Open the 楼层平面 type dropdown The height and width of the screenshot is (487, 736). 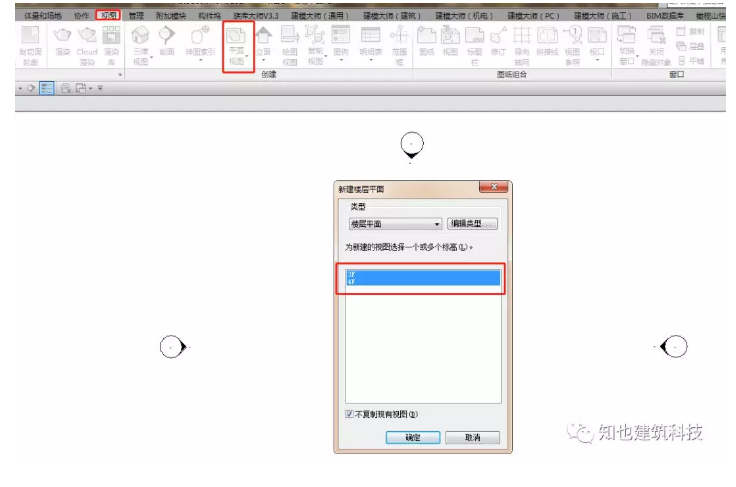click(x=395, y=224)
